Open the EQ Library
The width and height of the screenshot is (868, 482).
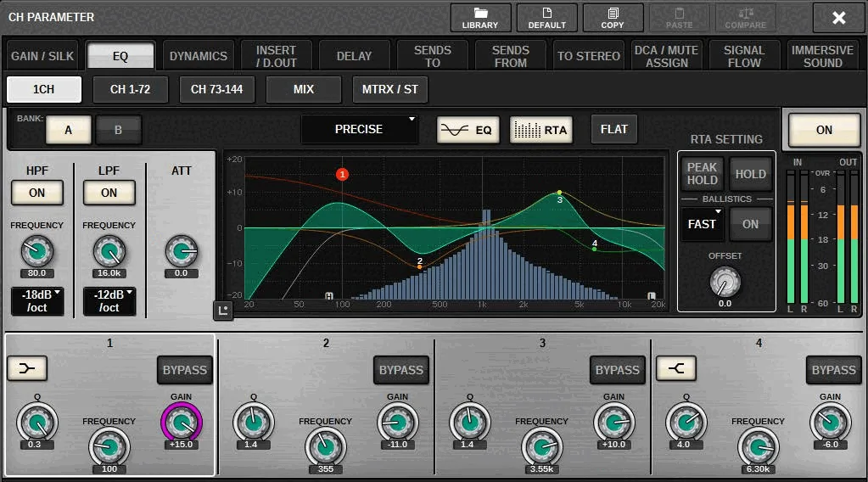point(480,18)
